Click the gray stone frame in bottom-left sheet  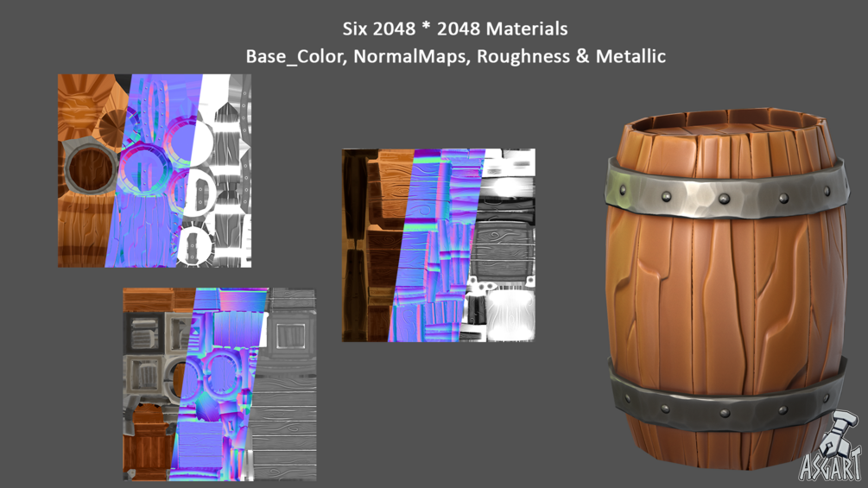click(x=144, y=333)
